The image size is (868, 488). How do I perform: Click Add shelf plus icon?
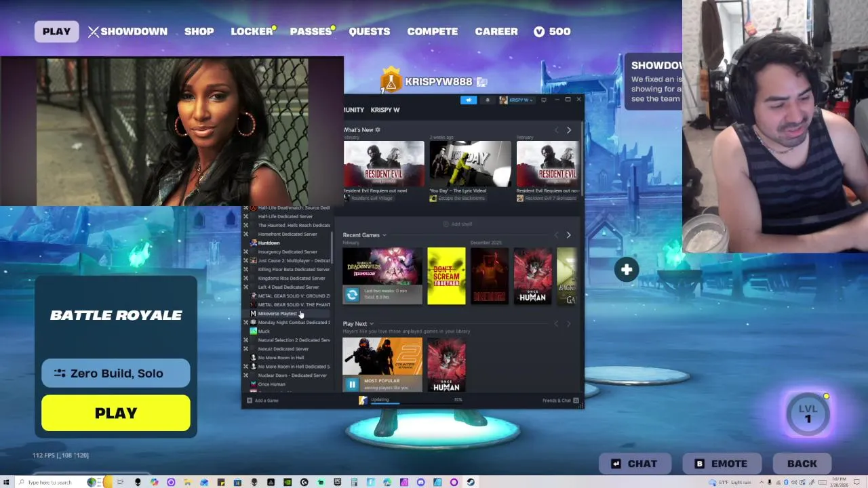[x=446, y=224]
